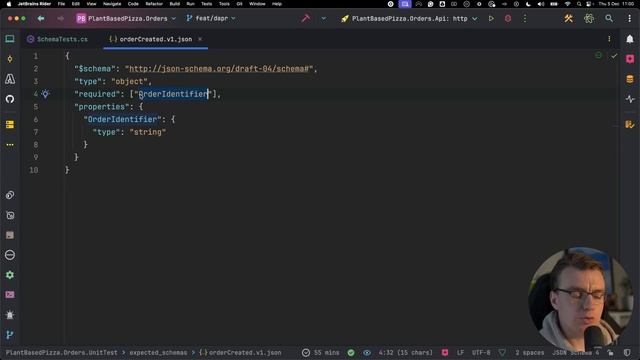Open the PlantBasedPizza.Orders solution dropdown
The width and height of the screenshot is (640, 360).
pyautogui.click(x=126, y=18)
